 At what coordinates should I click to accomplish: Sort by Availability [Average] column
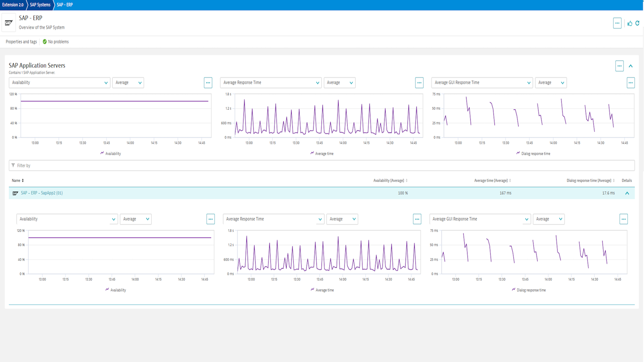pos(390,181)
